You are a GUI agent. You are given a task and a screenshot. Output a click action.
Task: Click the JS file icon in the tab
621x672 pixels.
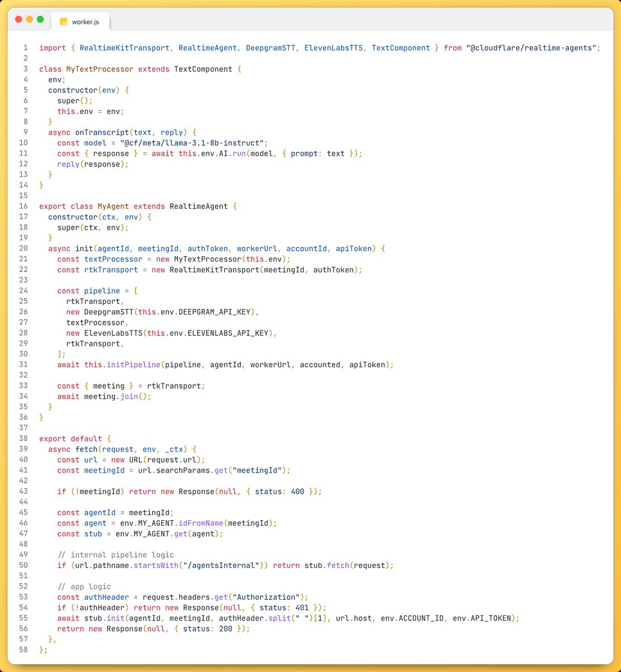[64, 22]
